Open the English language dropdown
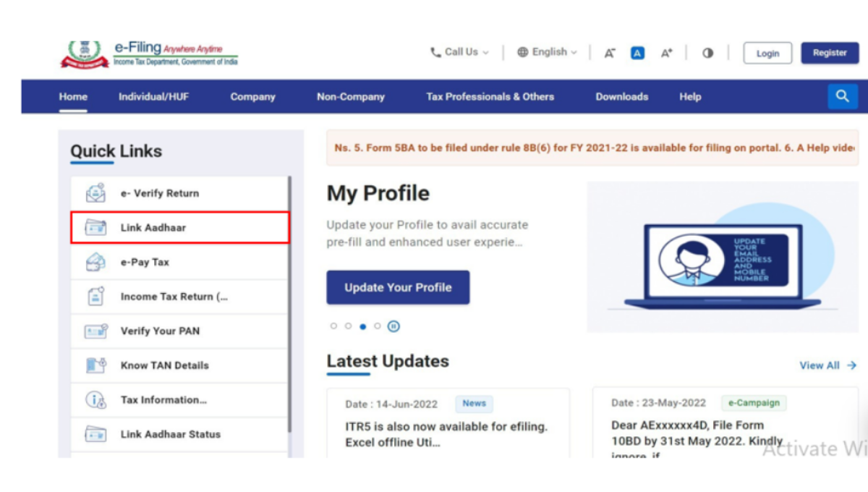 click(548, 52)
